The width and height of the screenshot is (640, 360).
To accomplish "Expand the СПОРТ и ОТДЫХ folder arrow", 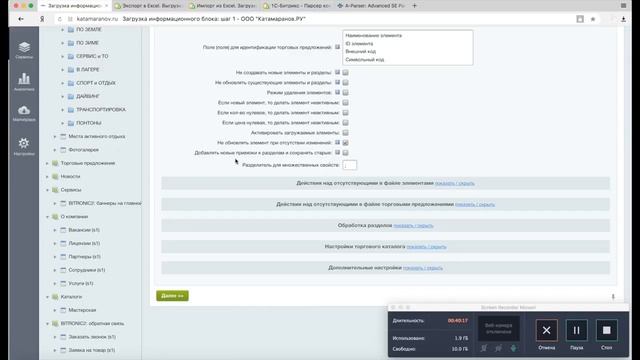I will (62, 83).
